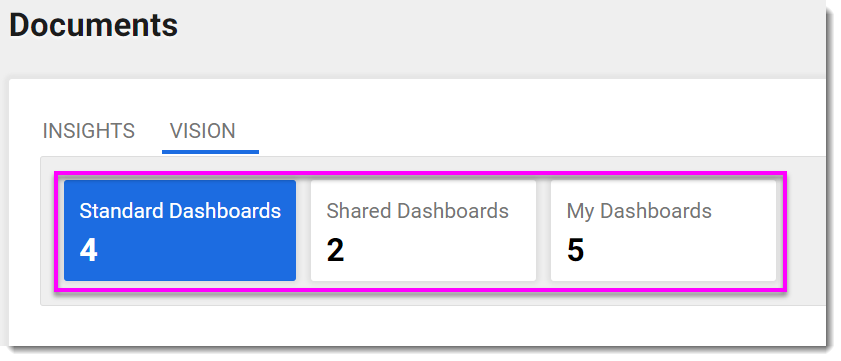Show the two shared dashboards
Image resolution: width=841 pixels, height=361 pixels.
coord(423,230)
